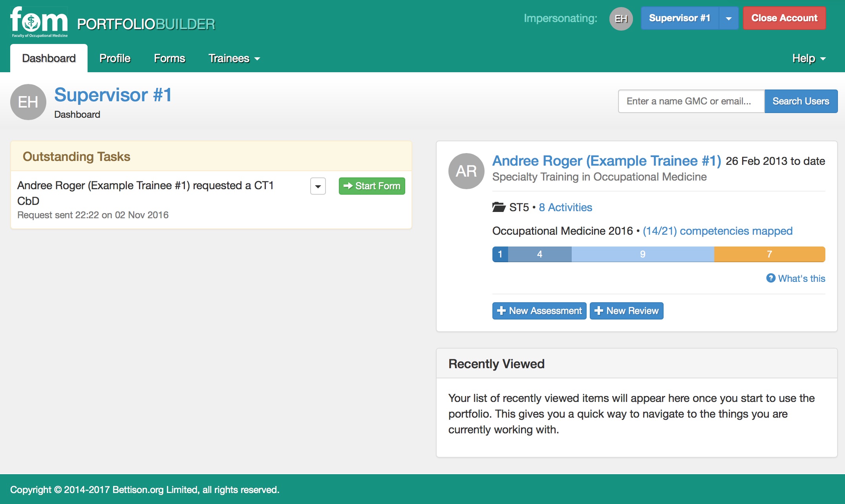Screen dimensions: 845x504
Task: Click the EH avatar next to Impersonating
Action: [621, 18]
